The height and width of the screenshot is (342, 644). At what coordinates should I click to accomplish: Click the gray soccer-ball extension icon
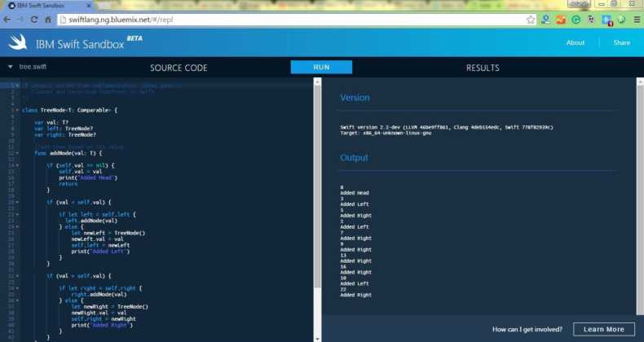(x=591, y=20)
